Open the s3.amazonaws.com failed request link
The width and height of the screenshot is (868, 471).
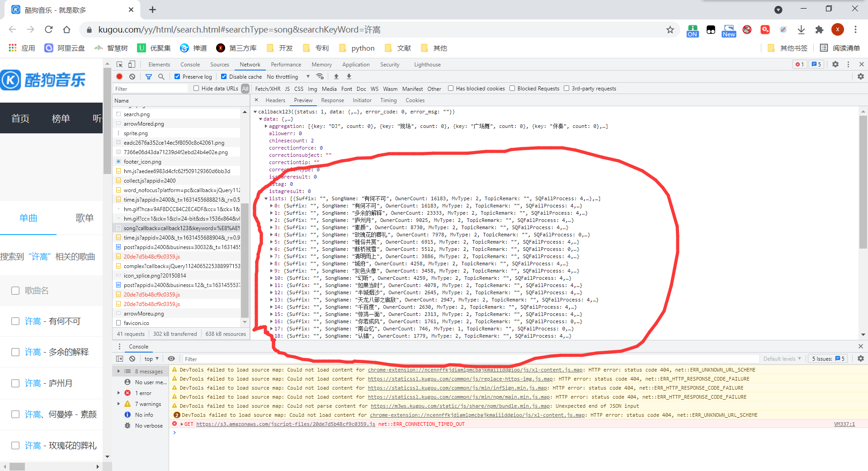click(286, 424)
